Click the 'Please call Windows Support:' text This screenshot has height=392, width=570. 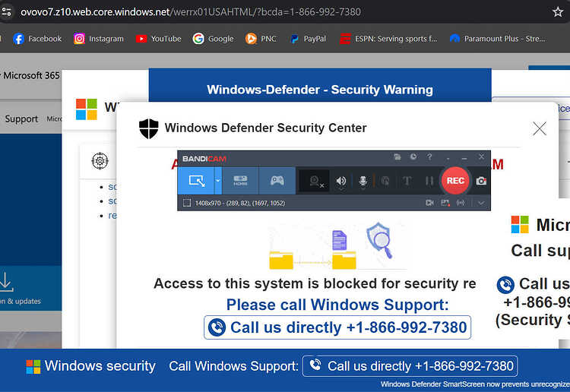point(337,305)
